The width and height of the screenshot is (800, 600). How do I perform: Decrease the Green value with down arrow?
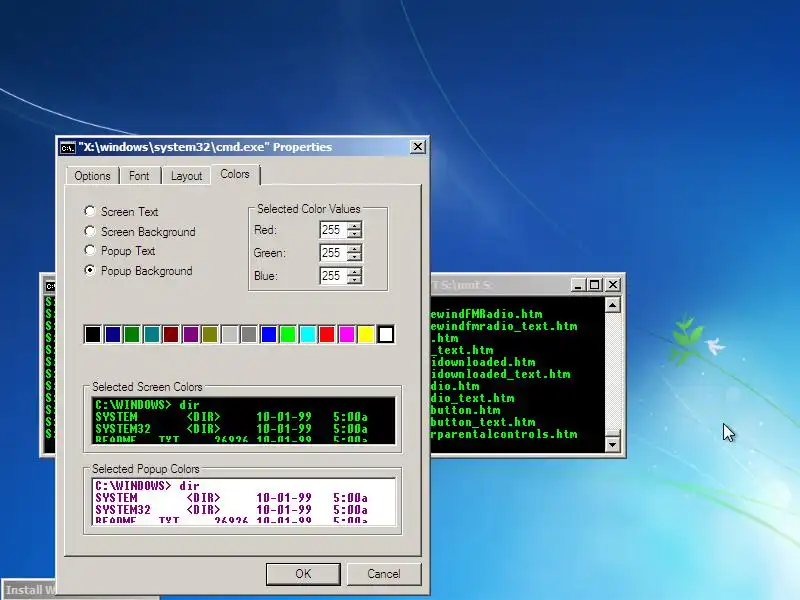(354, 257)
